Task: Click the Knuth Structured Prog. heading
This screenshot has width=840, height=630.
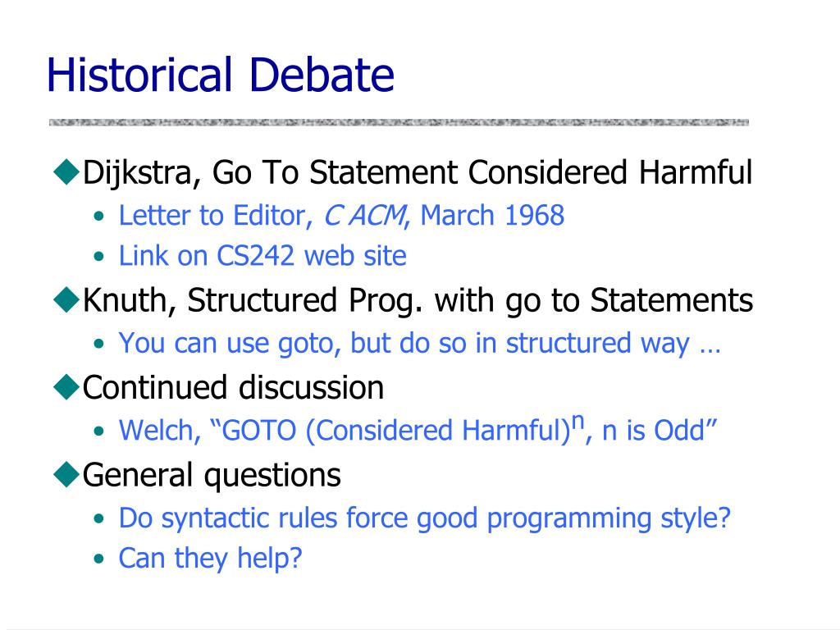Action: (418, 300)
